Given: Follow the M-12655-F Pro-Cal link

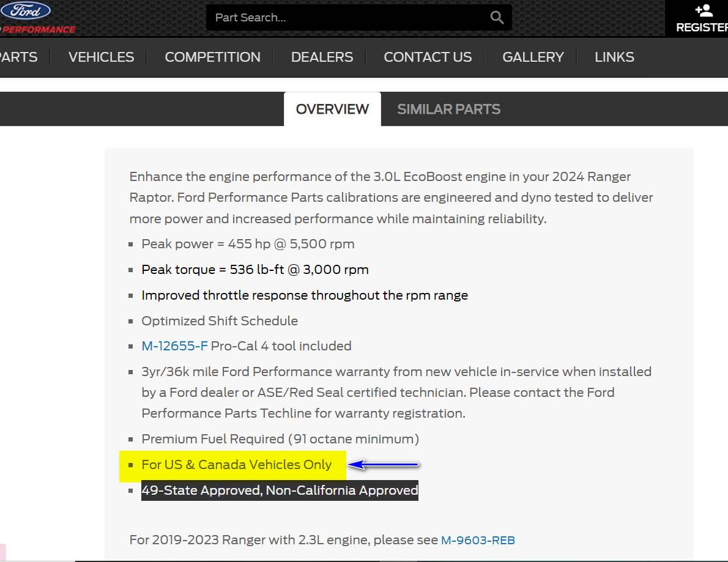Looking at the screenshot, I should [174, 346].
